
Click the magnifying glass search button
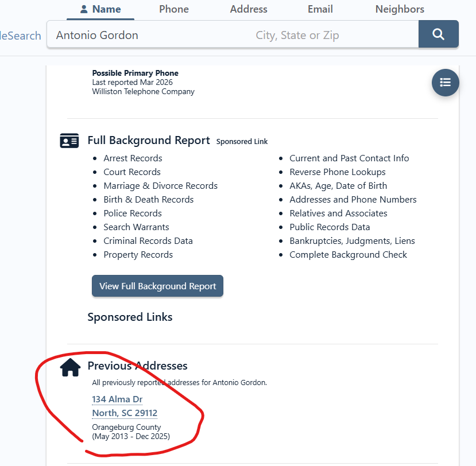pos(438,34)
